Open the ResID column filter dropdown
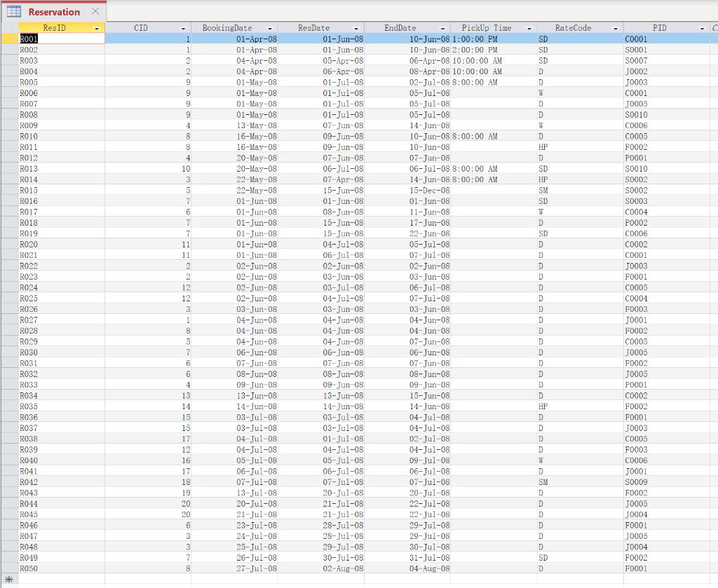 tap(97, 28)
